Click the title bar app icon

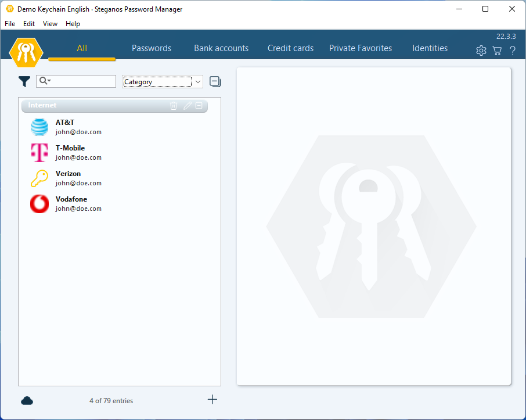pyautogui.click(x=10, y=9)
